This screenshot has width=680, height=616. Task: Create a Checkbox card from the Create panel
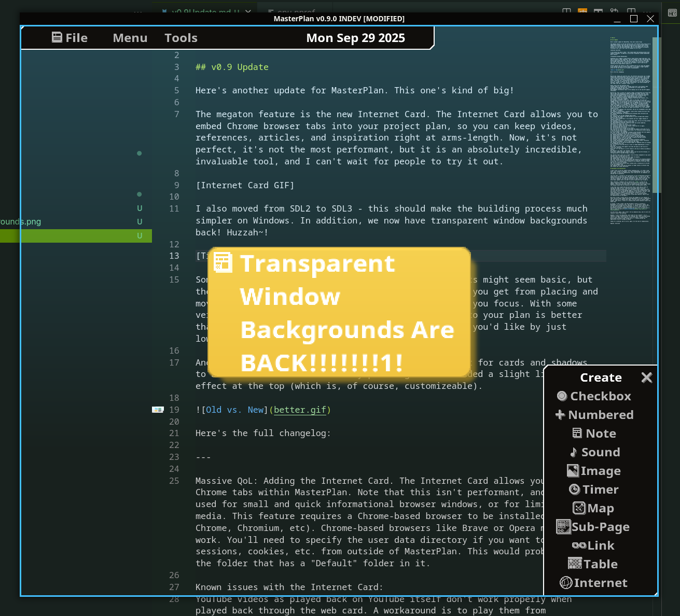(x=594, y=396)
